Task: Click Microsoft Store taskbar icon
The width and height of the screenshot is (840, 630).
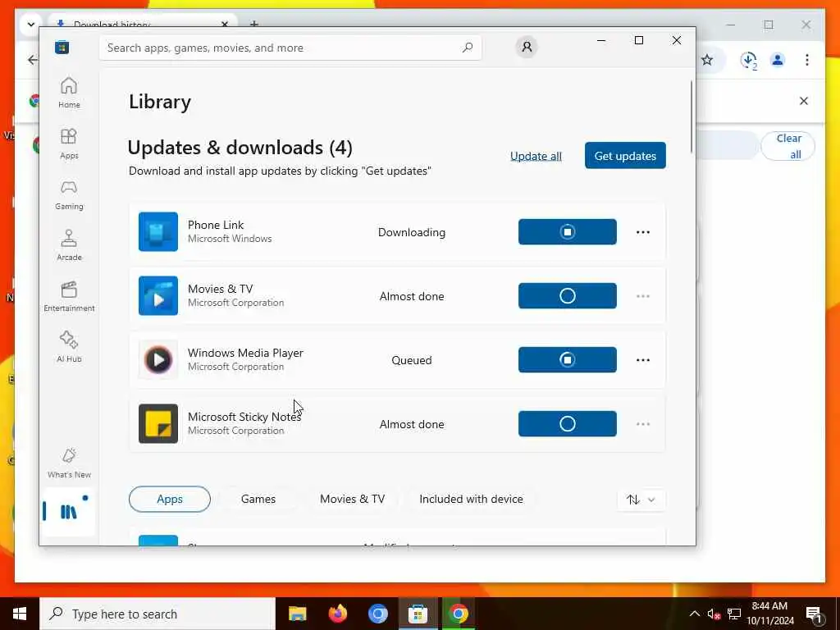Action: tap(418, 614)
